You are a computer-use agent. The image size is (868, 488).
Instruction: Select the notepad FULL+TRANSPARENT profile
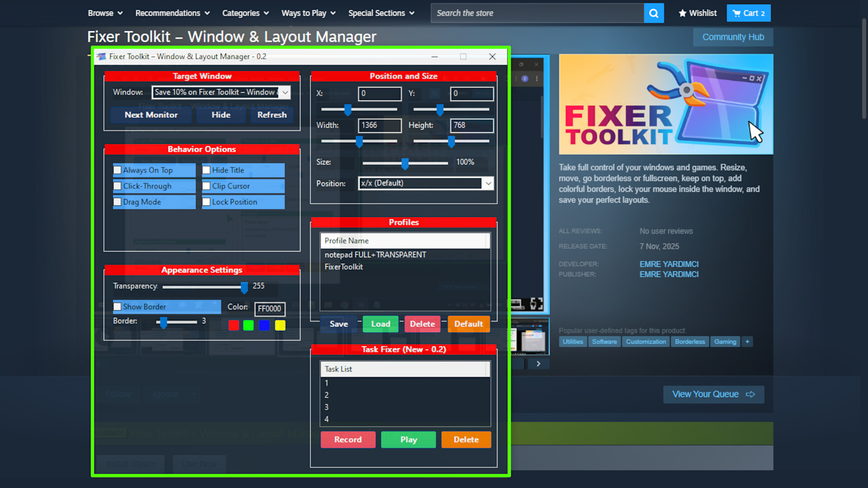click(375, 254)
